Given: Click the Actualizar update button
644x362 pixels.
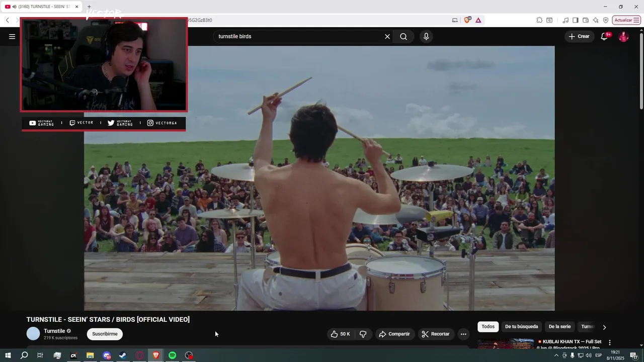Looking at the screenshot, I should tap(626, 20).
